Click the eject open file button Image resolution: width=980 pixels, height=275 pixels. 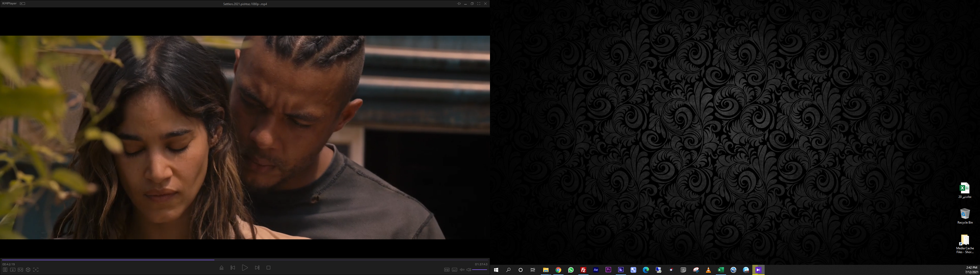(x=222, y=268)
